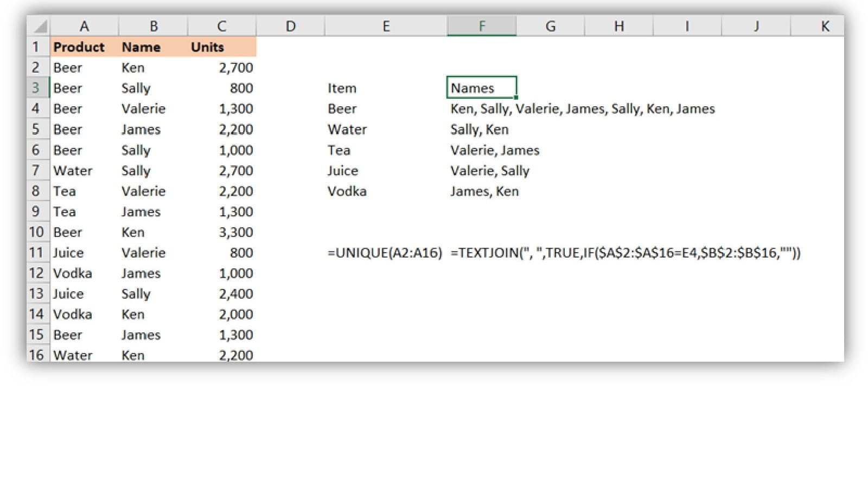Click the Product header cell
The height and width of the screenshot is (488, 868).
point(79,47)
